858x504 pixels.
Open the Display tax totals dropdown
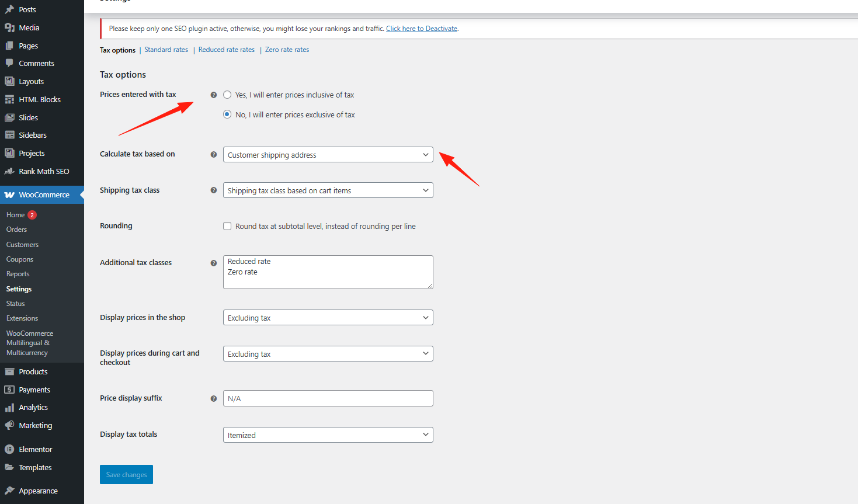point(328,435)
